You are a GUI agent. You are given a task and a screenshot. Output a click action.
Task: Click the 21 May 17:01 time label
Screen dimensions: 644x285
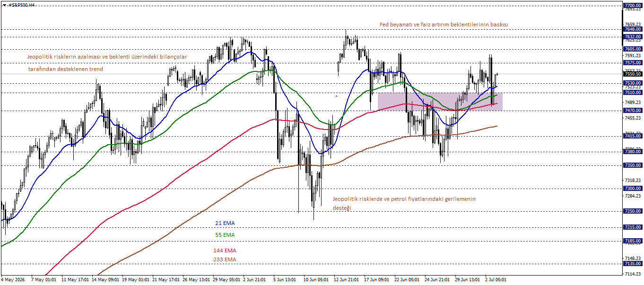point(166,280)
